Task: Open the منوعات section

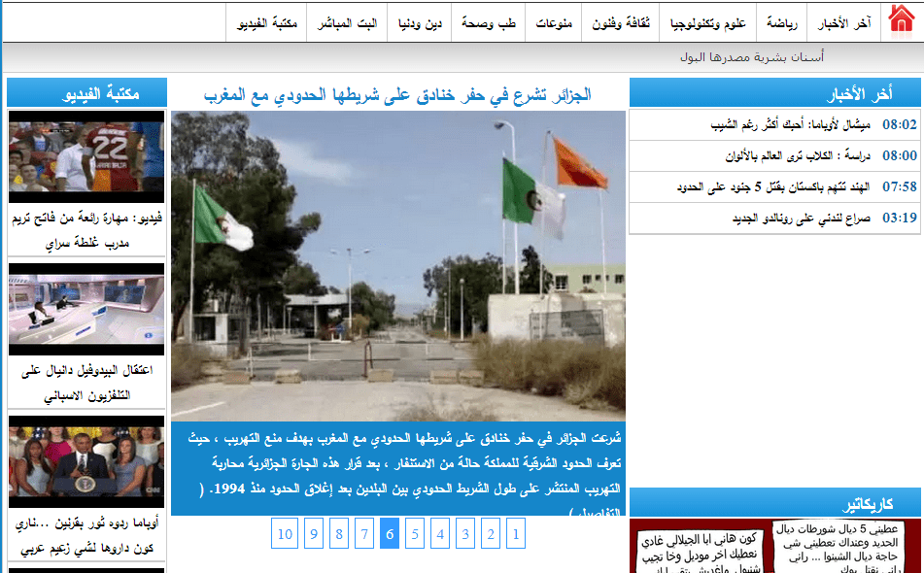Action: click(554, 23)
